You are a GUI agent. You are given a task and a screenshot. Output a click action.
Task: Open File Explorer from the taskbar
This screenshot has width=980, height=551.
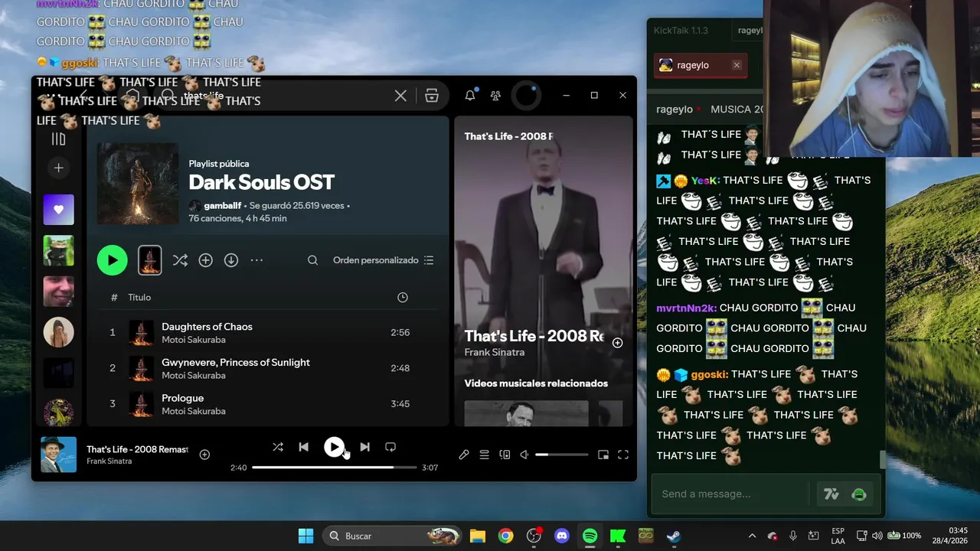(x=478, y=536)
